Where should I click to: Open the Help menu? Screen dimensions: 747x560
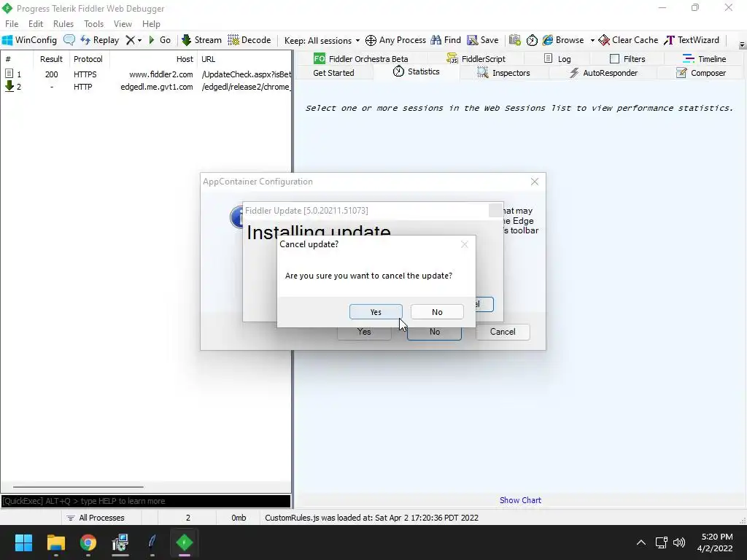(151, 24)
